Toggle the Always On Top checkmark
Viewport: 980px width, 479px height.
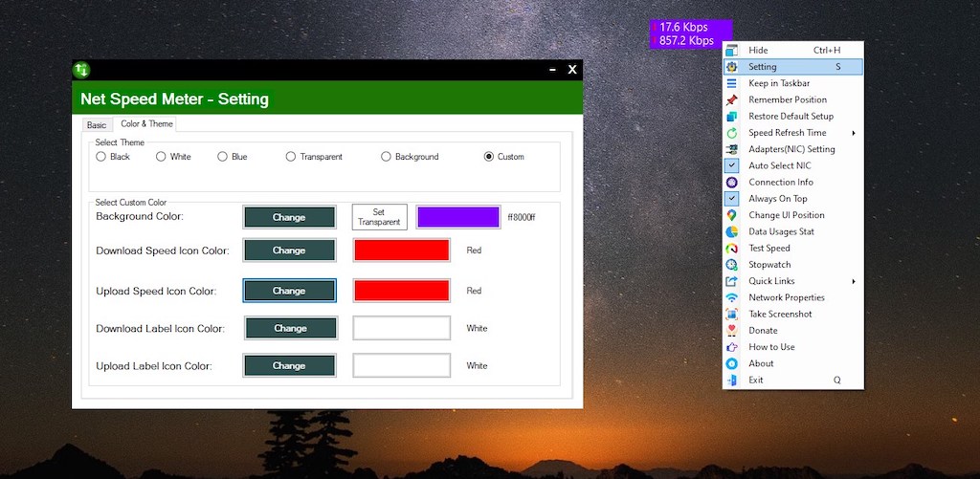[731, 199]
